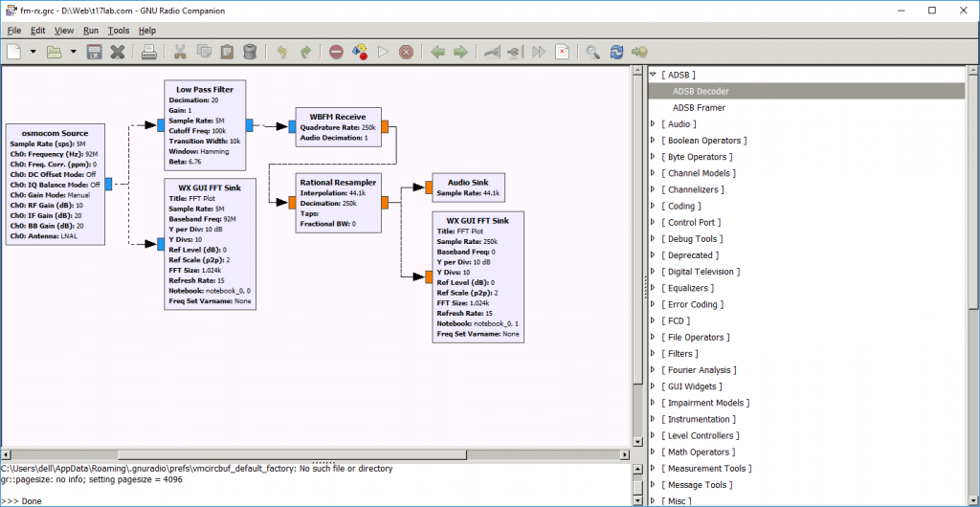Expand the Filters category
The image size is (980, 507).
(x=653, y=354)
